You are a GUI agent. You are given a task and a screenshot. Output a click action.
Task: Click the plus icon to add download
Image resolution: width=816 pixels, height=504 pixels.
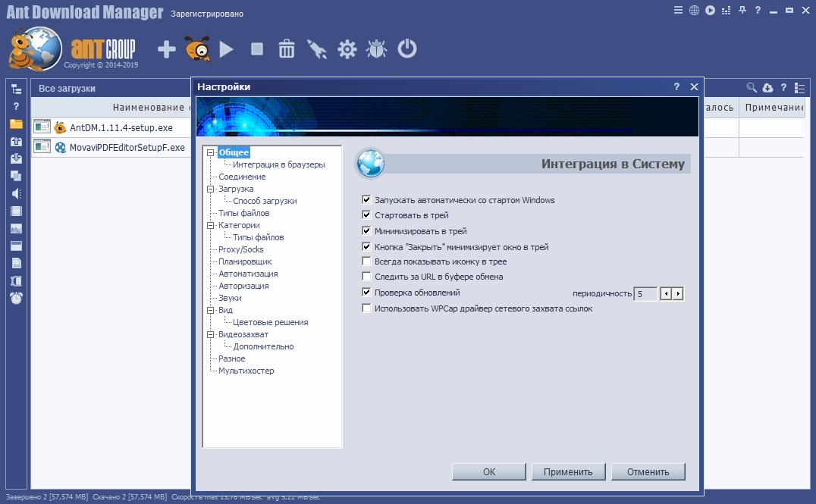(x=166, y=50)
